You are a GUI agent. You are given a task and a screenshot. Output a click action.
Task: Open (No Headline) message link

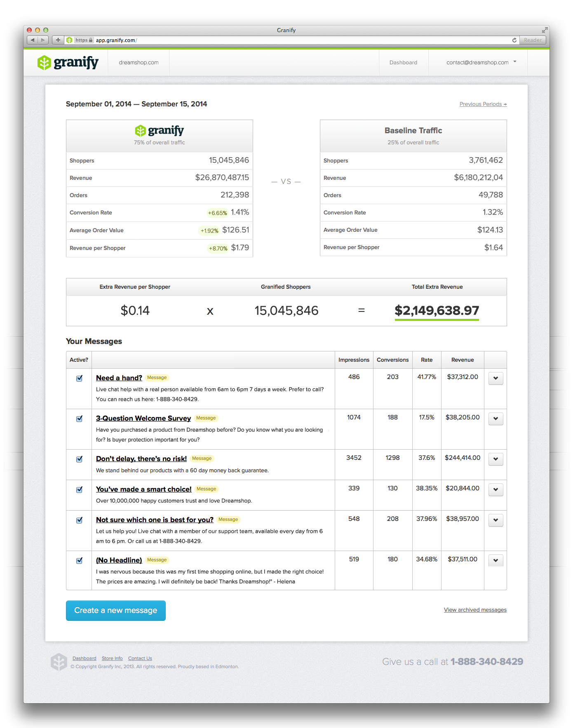pos(119,560)
